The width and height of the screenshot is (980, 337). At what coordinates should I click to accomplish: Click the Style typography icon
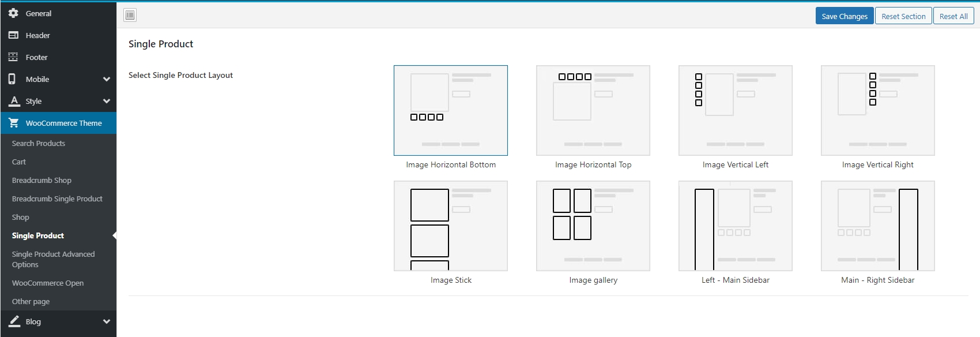(14, 101)
